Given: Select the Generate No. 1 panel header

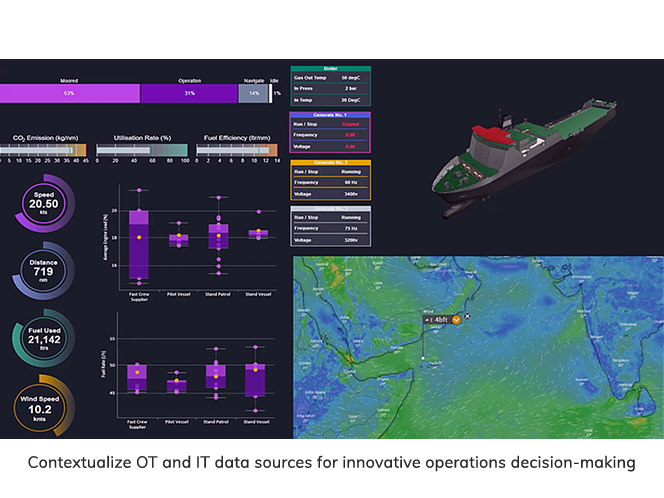Looking at the screenshot, I should coord(330,116).
